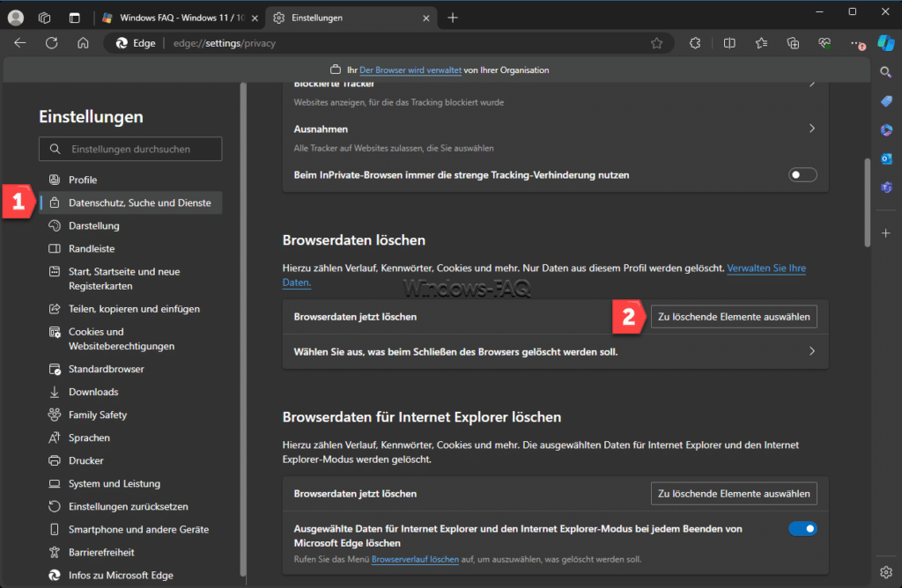Choose Internet Explorer data elements to delete
This screenshot has width=902, height=588.
[734, 494]
